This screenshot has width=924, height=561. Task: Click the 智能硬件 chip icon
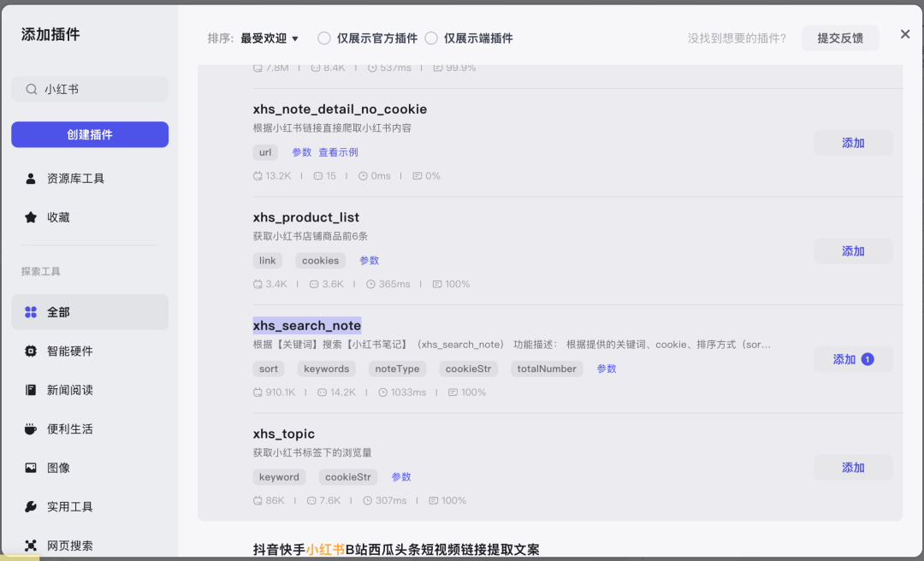pyautogui.click(x=31, y=351)
